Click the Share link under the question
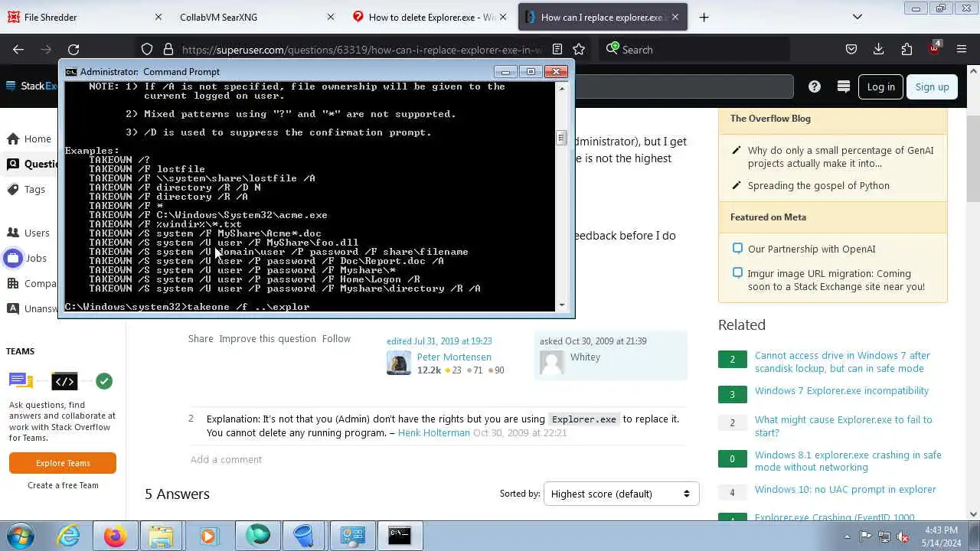980x551 pixels. tap(201, 338)
